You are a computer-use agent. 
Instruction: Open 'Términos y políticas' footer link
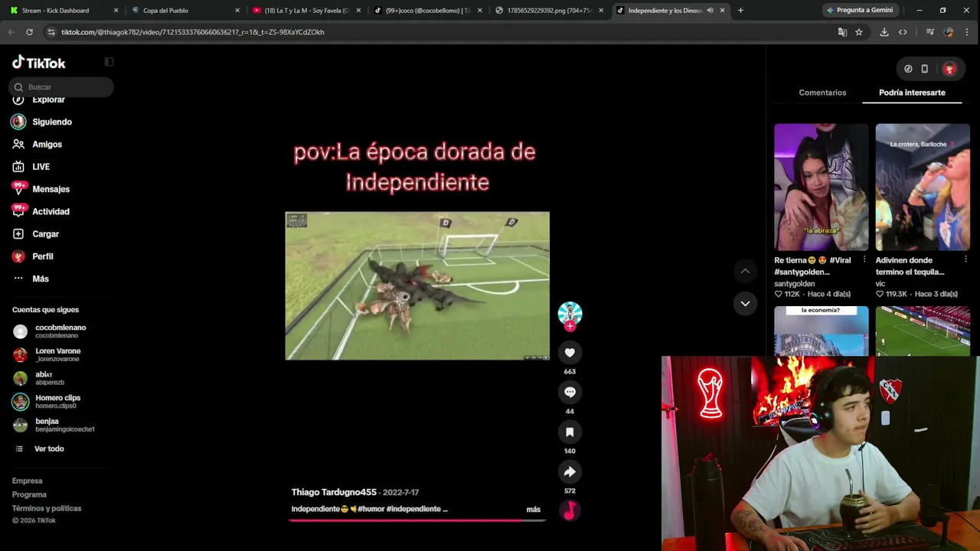(x=47, y=508)
